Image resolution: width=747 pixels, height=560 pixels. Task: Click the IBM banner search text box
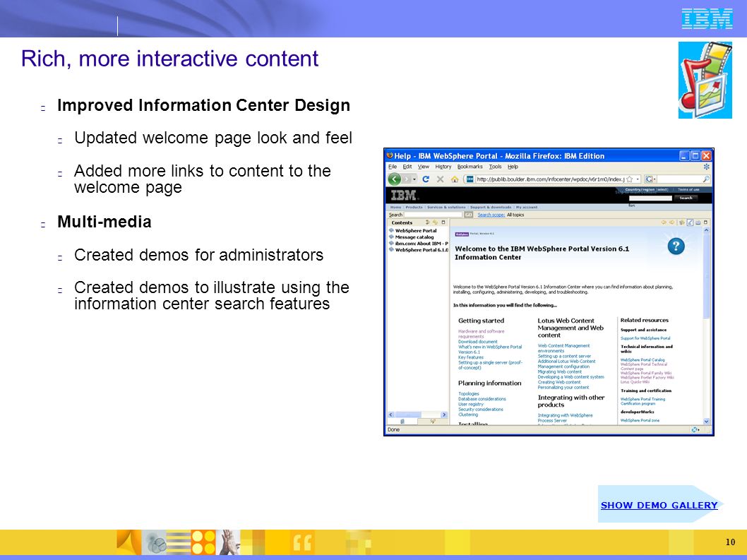tap(650, 198)
